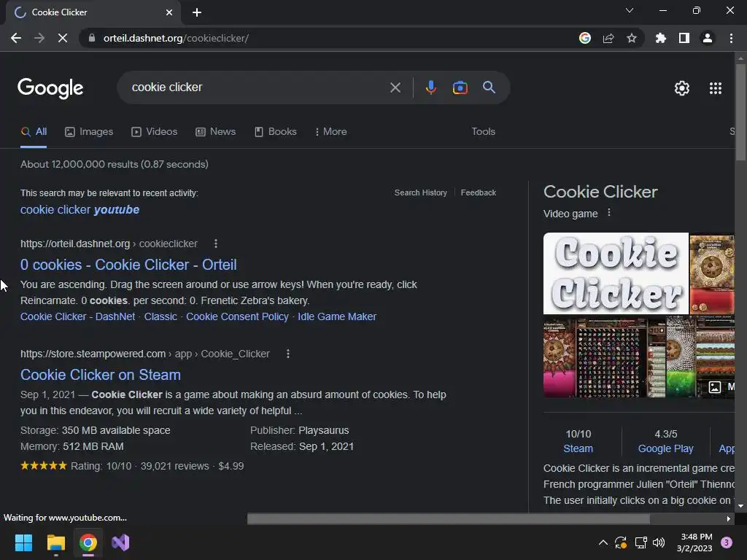Viewport: 747px width, 560px height.
Task: Show hidden system tray icons
Action: point(603,542)
